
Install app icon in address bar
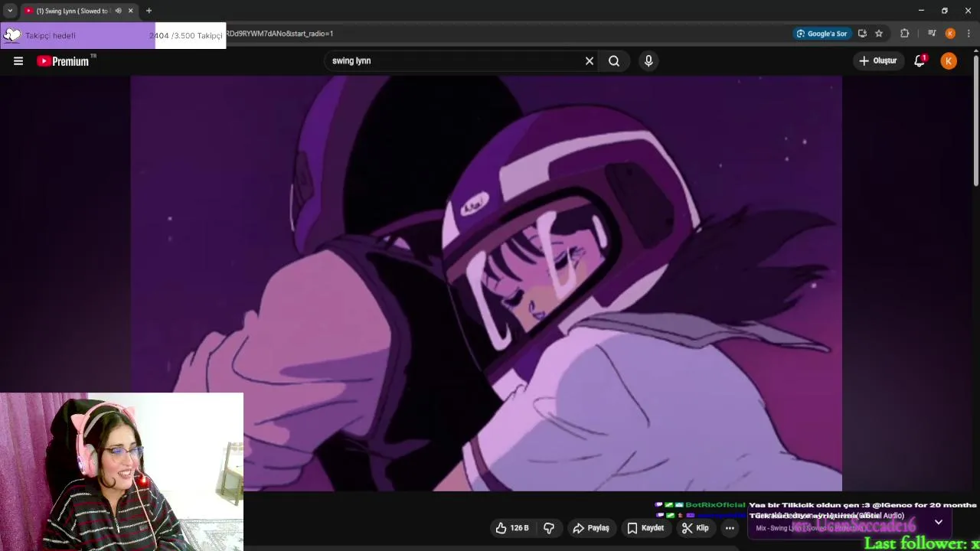(862, 34)
